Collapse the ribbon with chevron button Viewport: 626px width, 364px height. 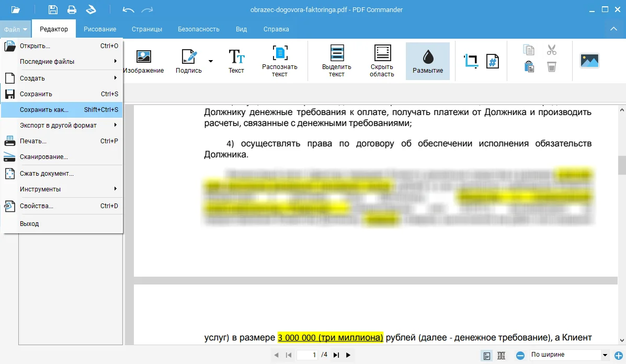coord(614,29)
